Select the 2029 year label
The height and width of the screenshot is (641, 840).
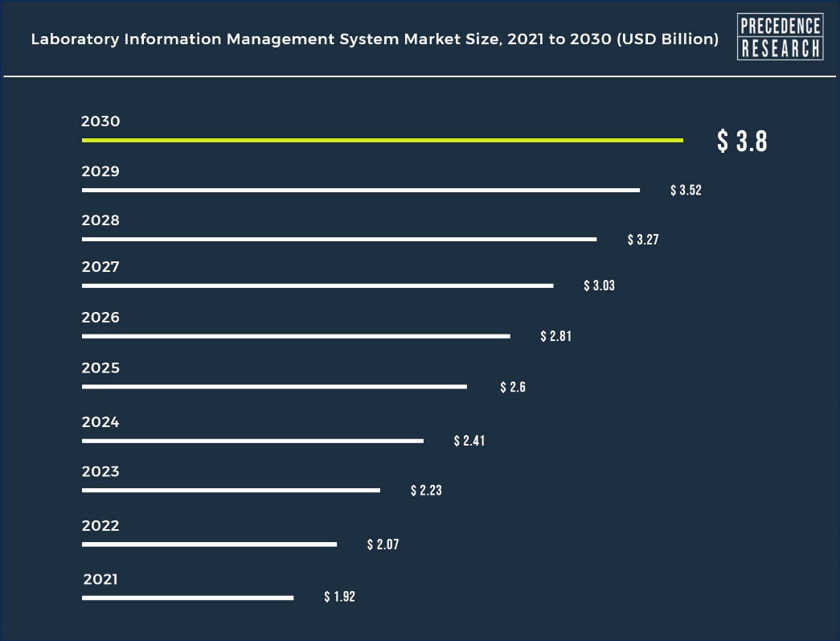tap(100, 171)
